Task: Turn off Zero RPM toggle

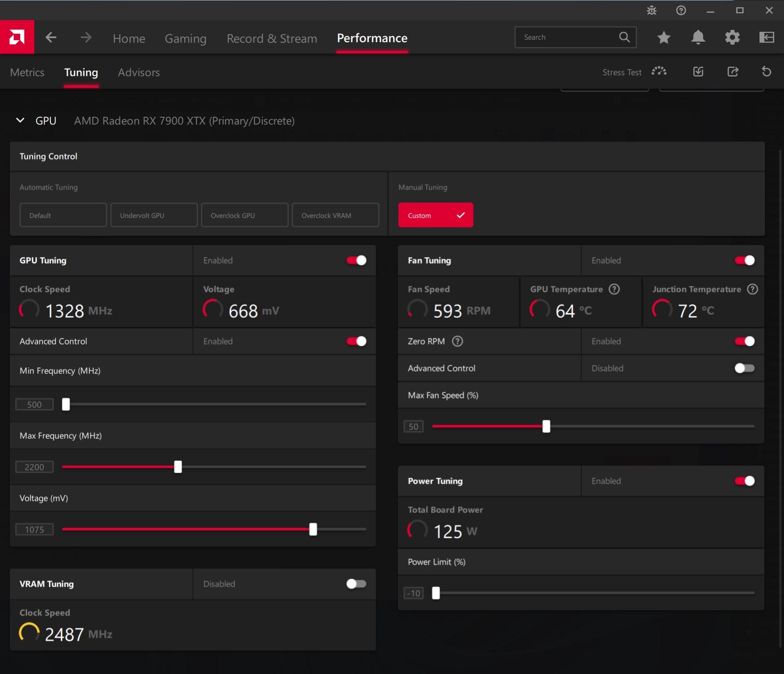Action: pyautogui.click(x=745, y=341)
